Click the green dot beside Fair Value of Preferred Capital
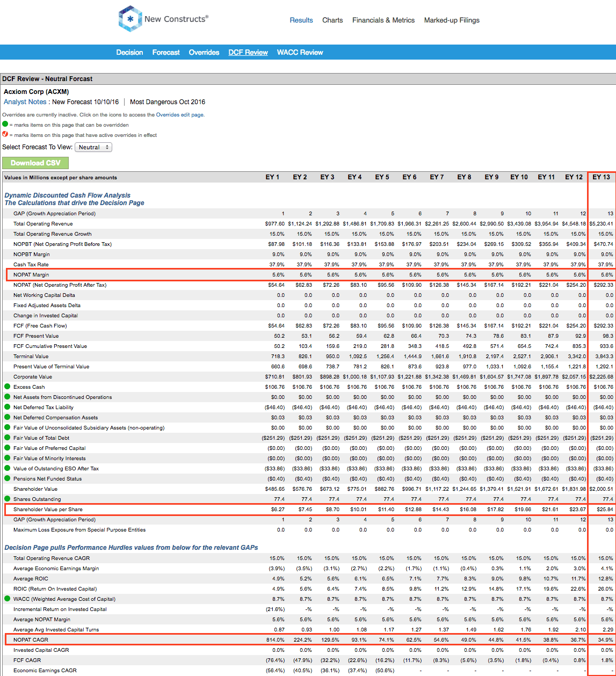This screenshot has height=676, width=616. [8, 448]
